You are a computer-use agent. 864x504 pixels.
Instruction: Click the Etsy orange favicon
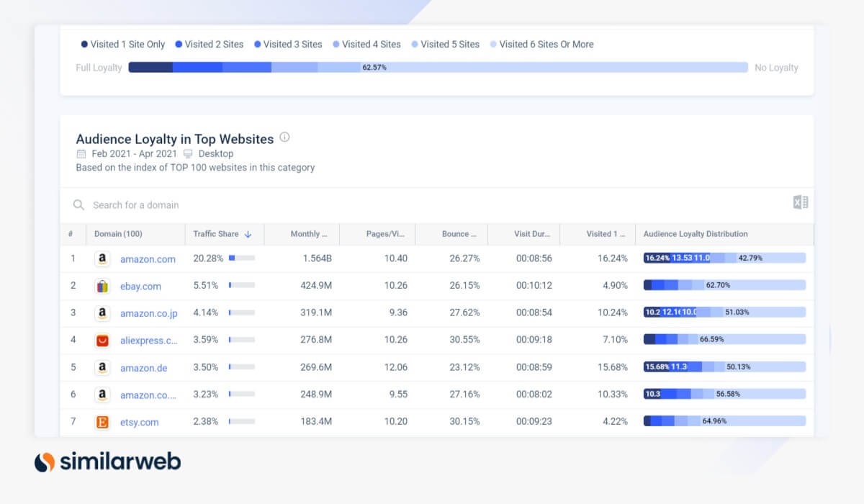click(x=102, y=422)
